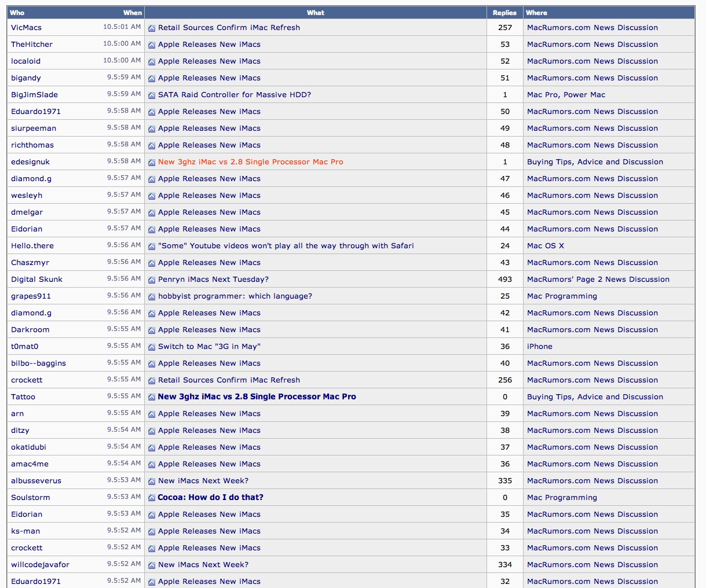Visit VicMacs' user profile
706x588 pixels.
pos(25,27)
